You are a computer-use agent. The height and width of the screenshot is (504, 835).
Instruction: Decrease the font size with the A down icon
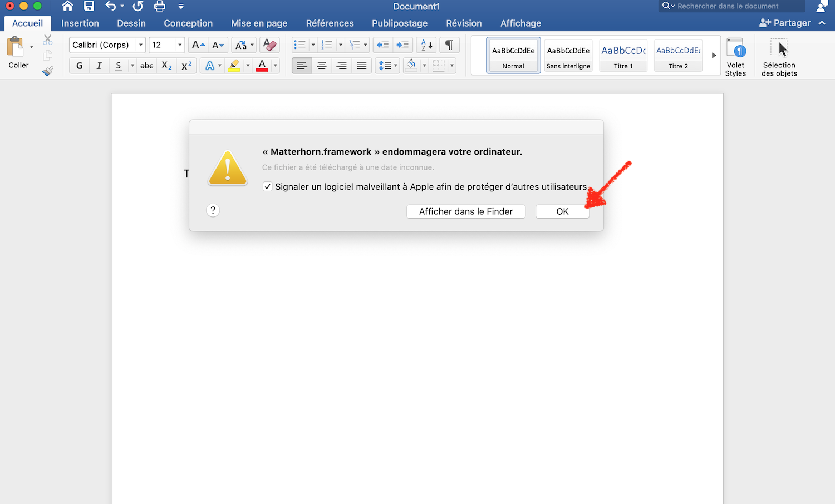point(218,45)
